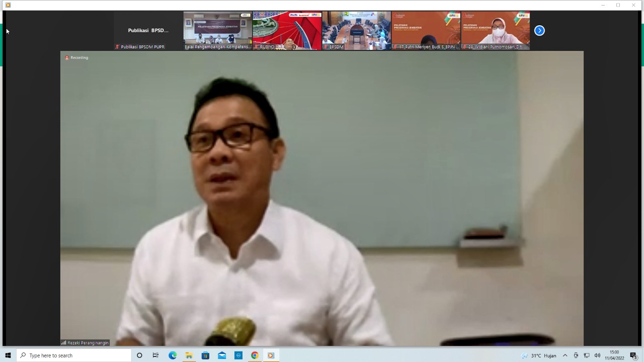Open the blue app next to Mail
Screen dimensions: 644x362
point(238,355)
